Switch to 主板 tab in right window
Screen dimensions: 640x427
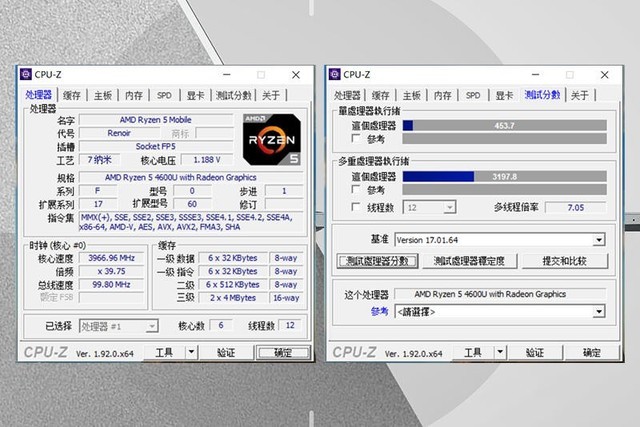click(411, 96)
